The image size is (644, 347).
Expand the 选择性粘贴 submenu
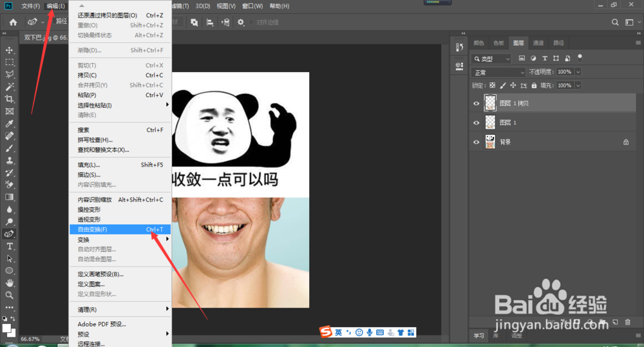pos(120,105)
